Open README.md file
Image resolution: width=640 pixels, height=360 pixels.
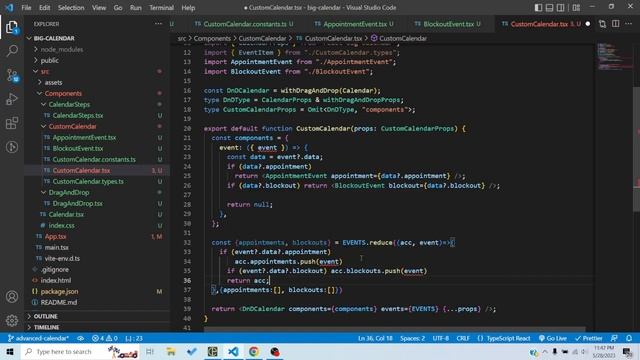pyautogui.click(x=58, y=302)
